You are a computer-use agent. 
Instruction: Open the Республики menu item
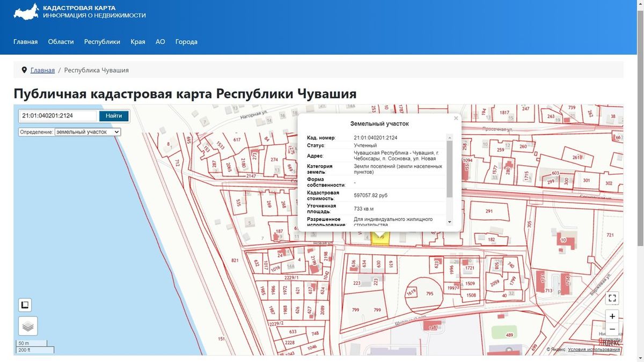tap(102, 42)
